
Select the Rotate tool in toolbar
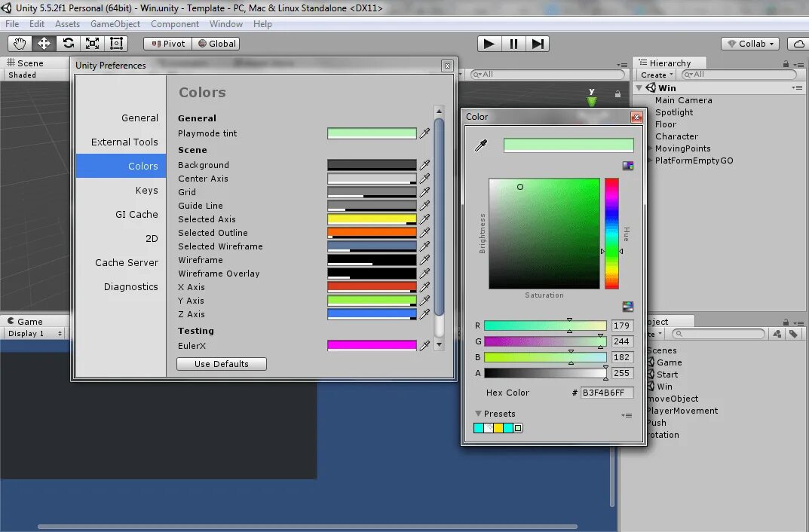[x=68, y=44]
